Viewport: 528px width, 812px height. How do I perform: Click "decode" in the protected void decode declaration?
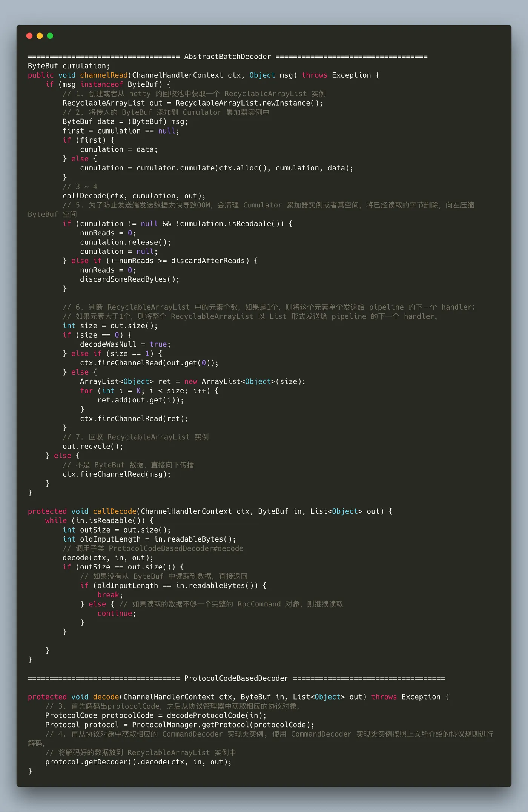coord(106,697)
